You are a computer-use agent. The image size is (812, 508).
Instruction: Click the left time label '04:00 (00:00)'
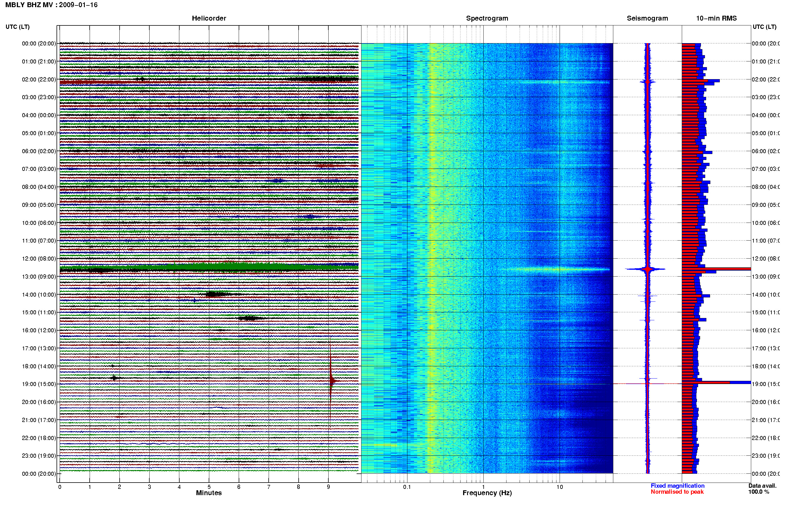[39, 115]
